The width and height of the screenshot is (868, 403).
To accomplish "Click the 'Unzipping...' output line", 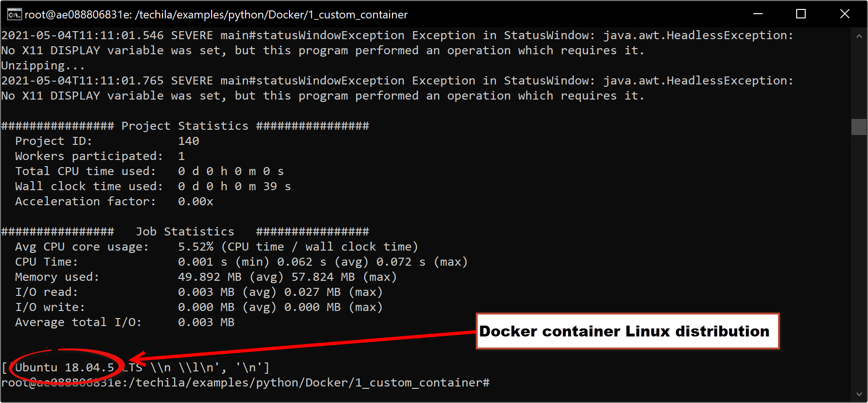I will click(x=43, y=66).
